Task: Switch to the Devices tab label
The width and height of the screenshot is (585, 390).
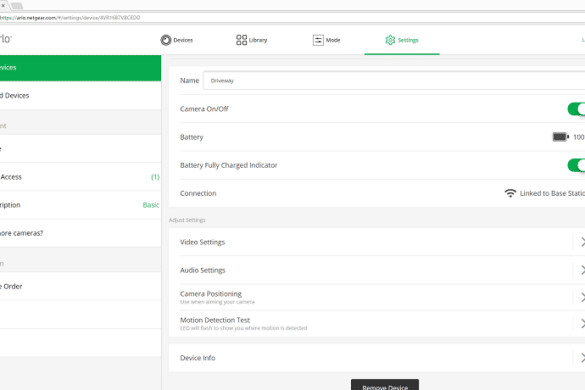Action: pyautogui.click(x=183, y=40)
